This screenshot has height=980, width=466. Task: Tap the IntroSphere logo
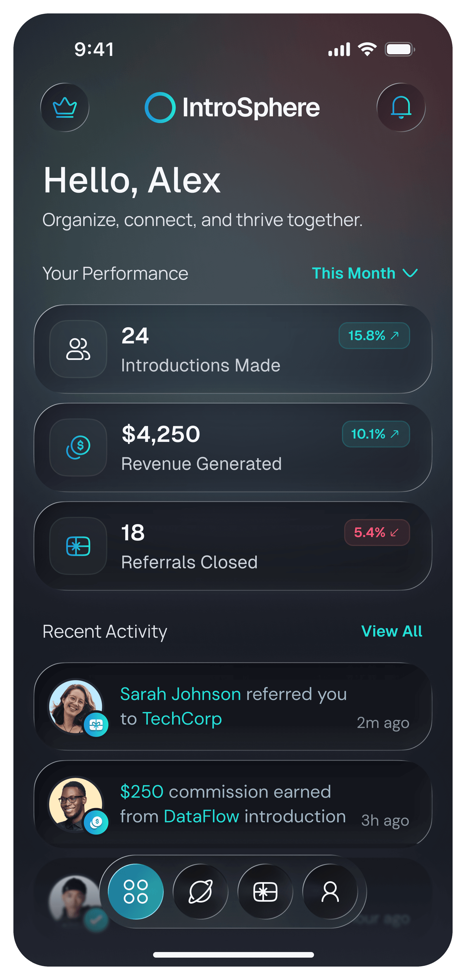(232, 108)
